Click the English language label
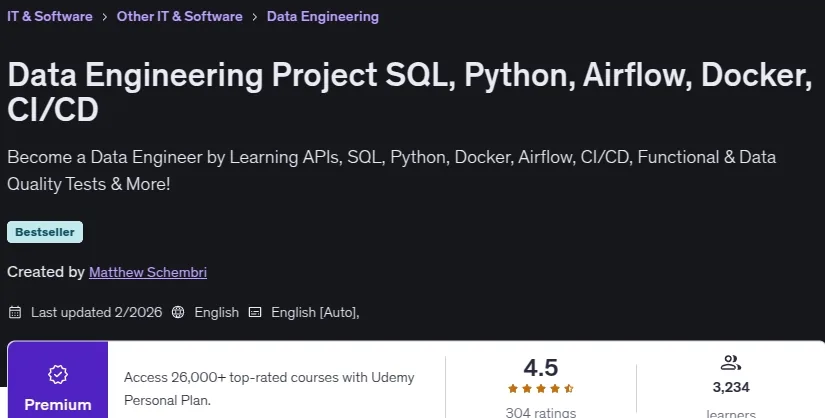 216,313
